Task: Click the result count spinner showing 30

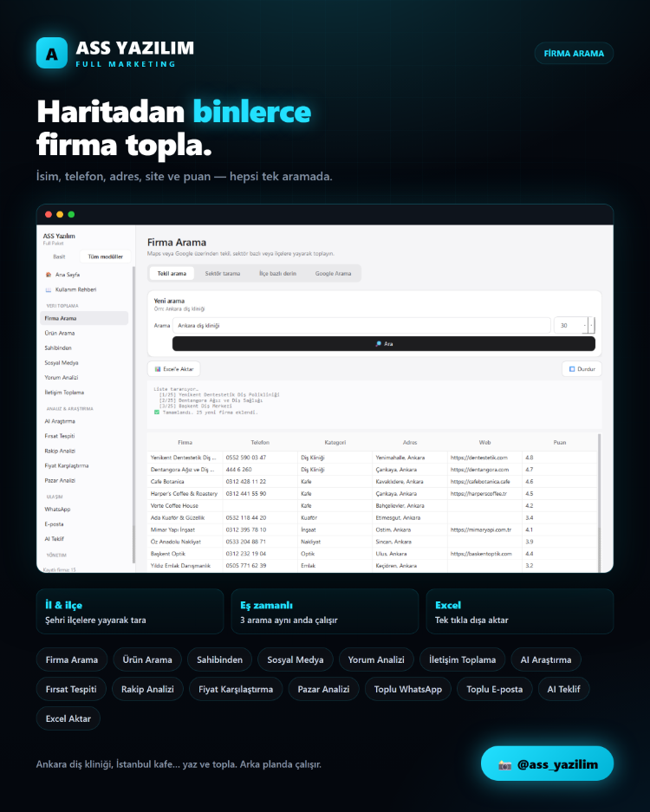Action: pyautogui.click(x=575, y=326)
